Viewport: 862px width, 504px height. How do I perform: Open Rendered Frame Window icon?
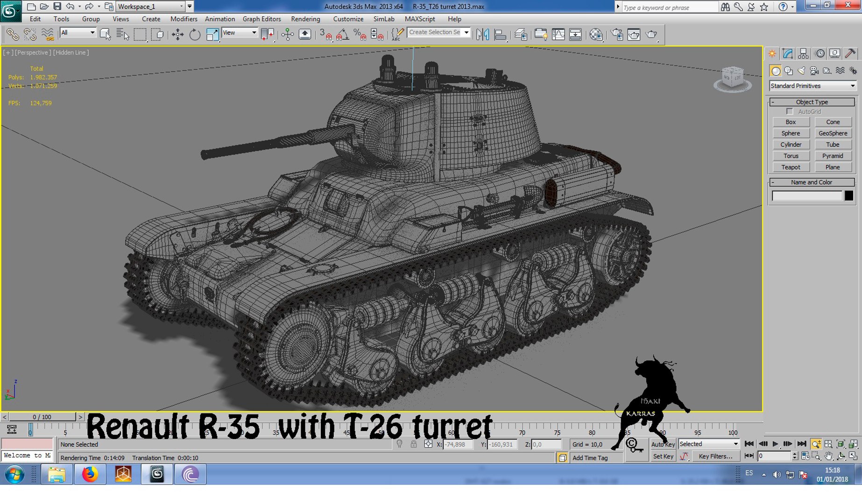pos(634,34)
